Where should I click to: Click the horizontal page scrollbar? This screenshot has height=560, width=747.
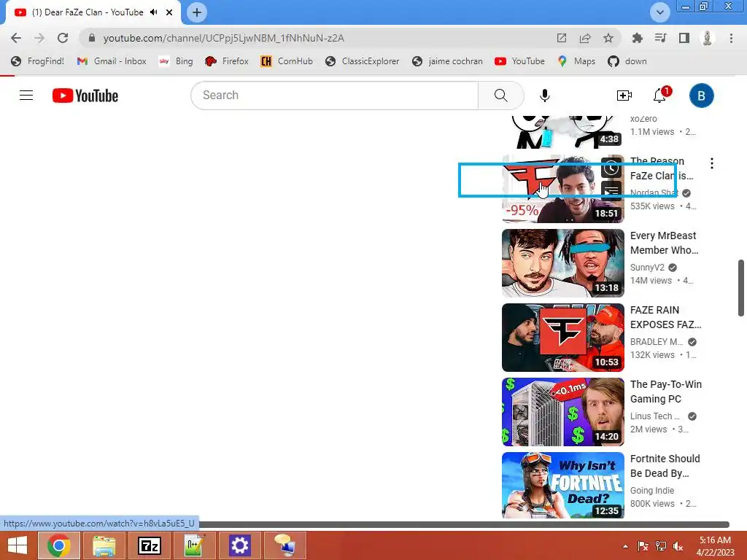coord(465,524)
